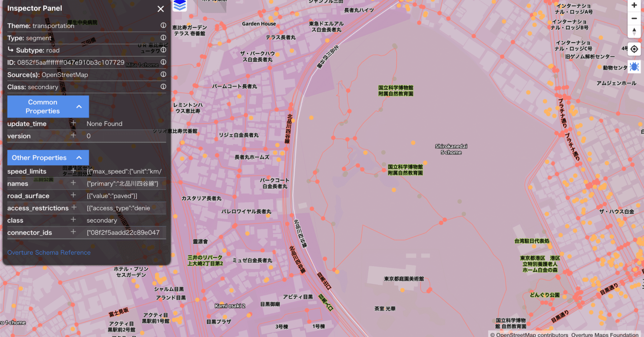Reset the map pitch control
The image size is (644, 337).
click(x=634, y=32)
